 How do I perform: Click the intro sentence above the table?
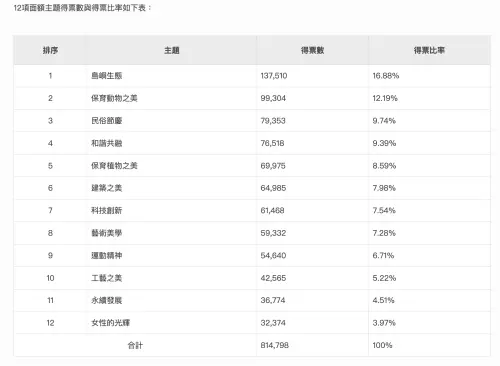tap(83, 8)
